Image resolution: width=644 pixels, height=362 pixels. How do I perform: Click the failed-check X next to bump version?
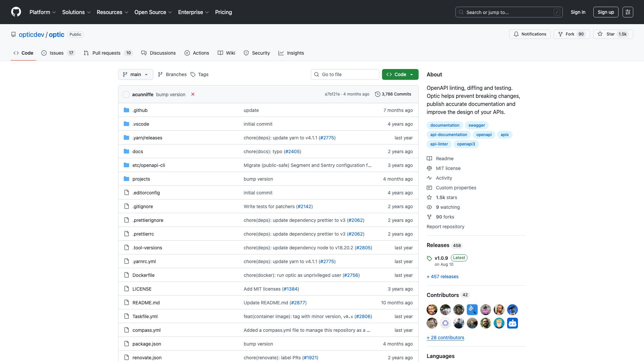click(x=193, y=94)
